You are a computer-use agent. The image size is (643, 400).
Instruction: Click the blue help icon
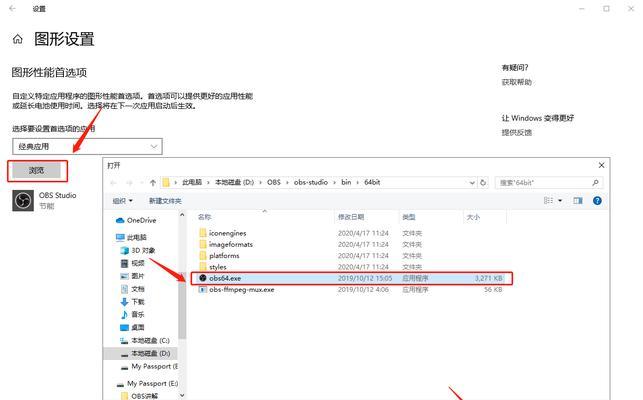pos(597,201)
